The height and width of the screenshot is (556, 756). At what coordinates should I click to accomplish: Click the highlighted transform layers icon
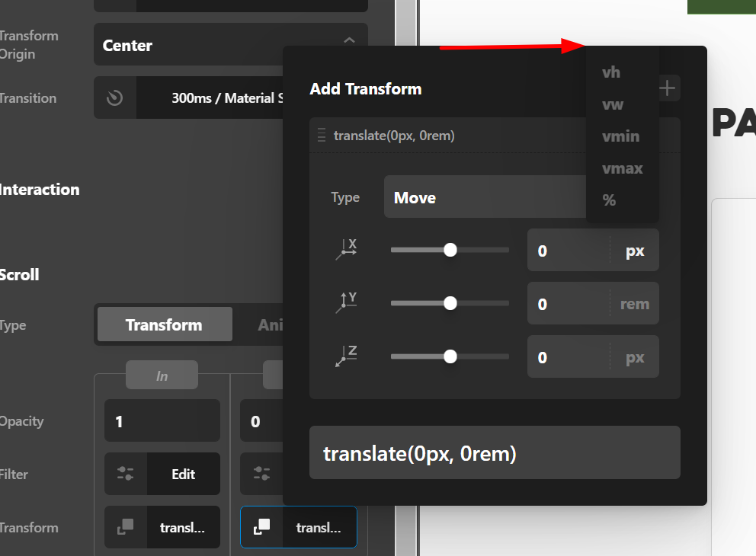tap(262, 527)
